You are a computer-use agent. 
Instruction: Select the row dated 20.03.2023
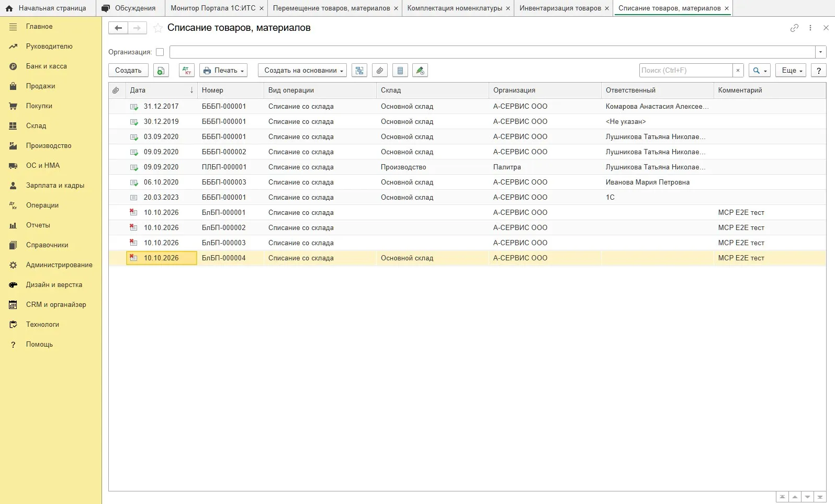tap(467, 198)
